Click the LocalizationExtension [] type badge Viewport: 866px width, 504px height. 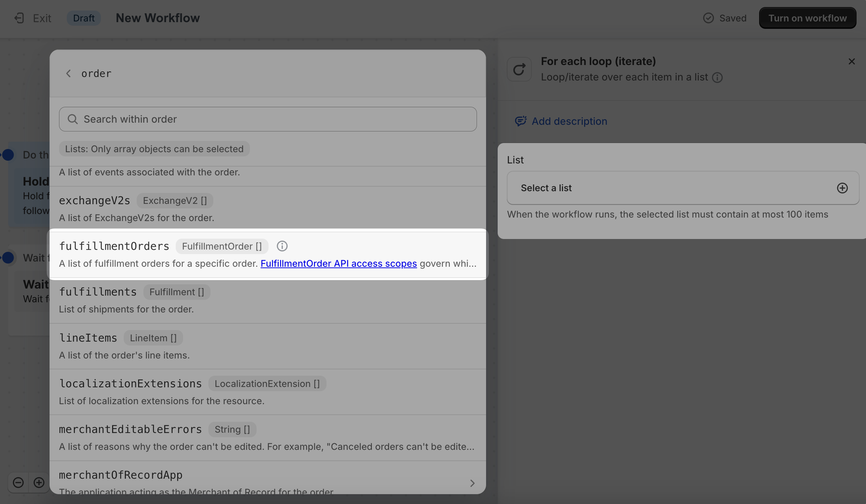(x=267, y=383)
